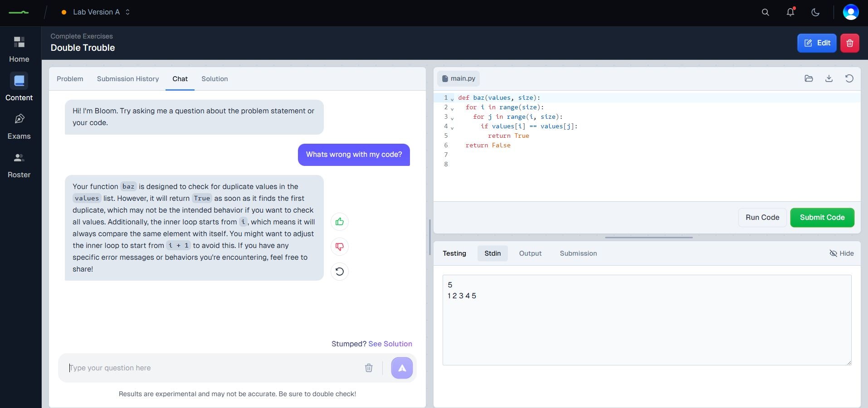This screenshot has width=868, height=408.
Task: Run the code
Action: tap(761, 218)
